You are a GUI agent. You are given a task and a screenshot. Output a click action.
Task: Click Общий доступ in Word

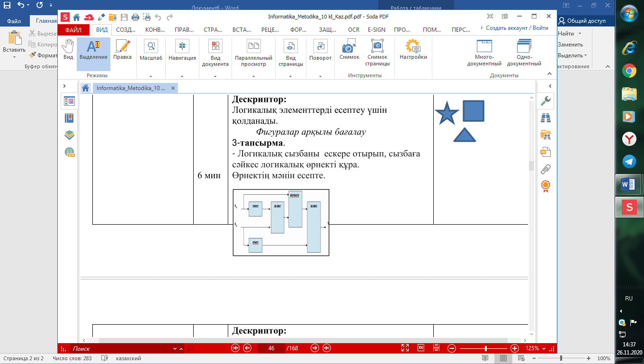tap(582, 21)
